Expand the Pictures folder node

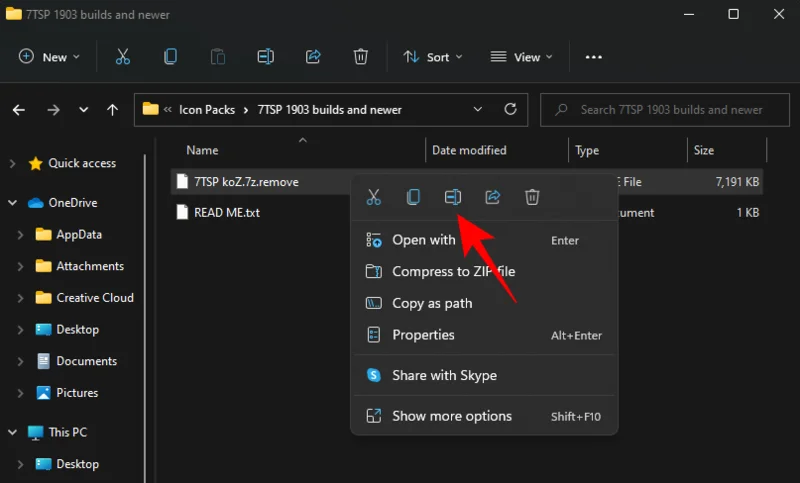point(20,393)
